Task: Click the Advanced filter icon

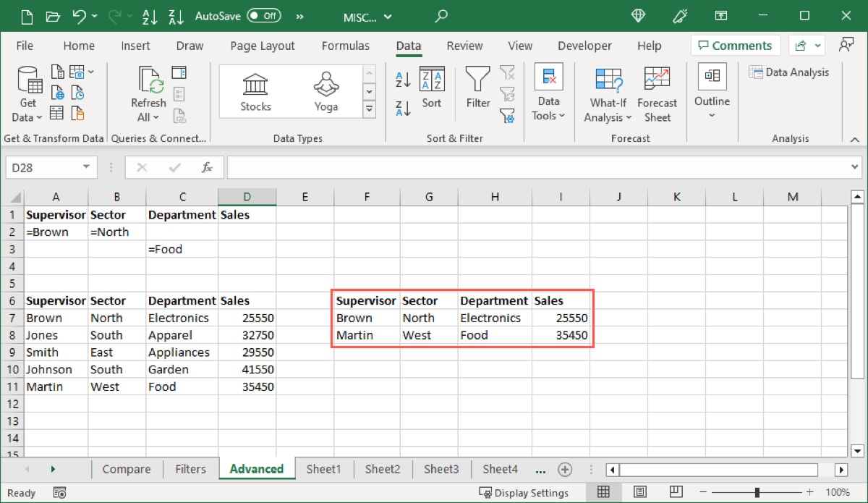Action: (508, 116)
